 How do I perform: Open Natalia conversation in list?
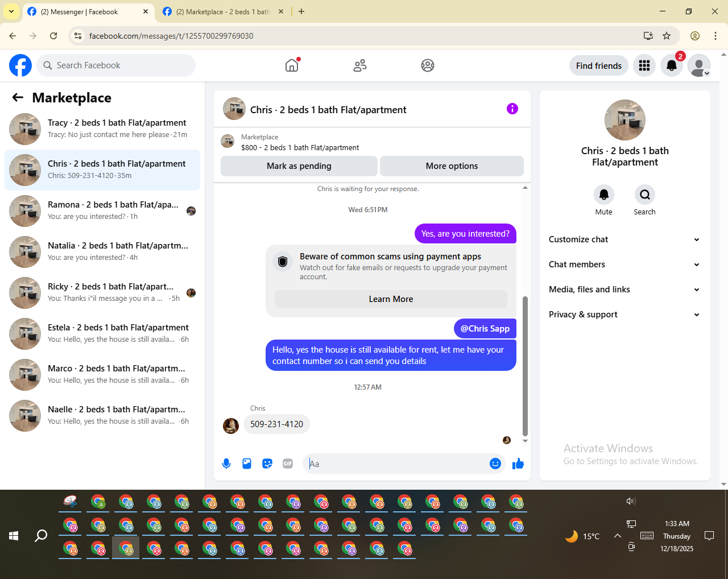[102, 252]
